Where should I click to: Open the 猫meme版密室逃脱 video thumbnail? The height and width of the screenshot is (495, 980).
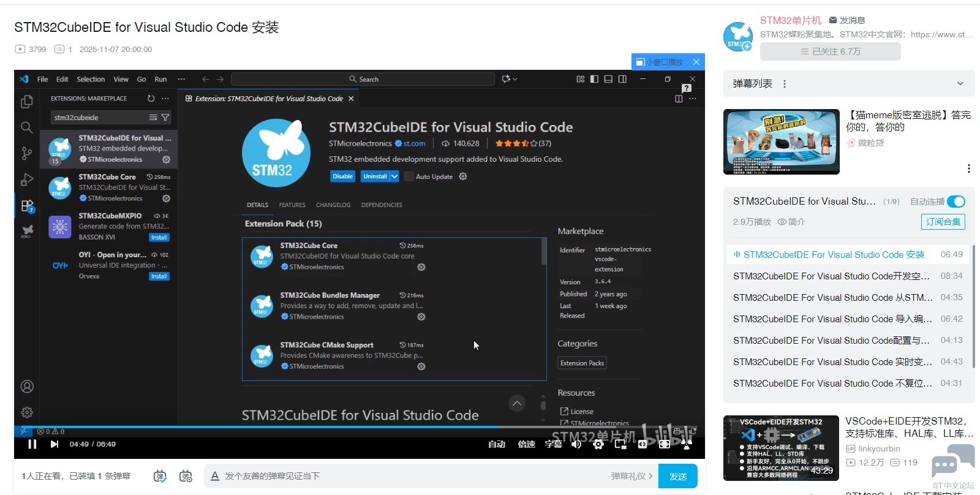click(782, 142)
